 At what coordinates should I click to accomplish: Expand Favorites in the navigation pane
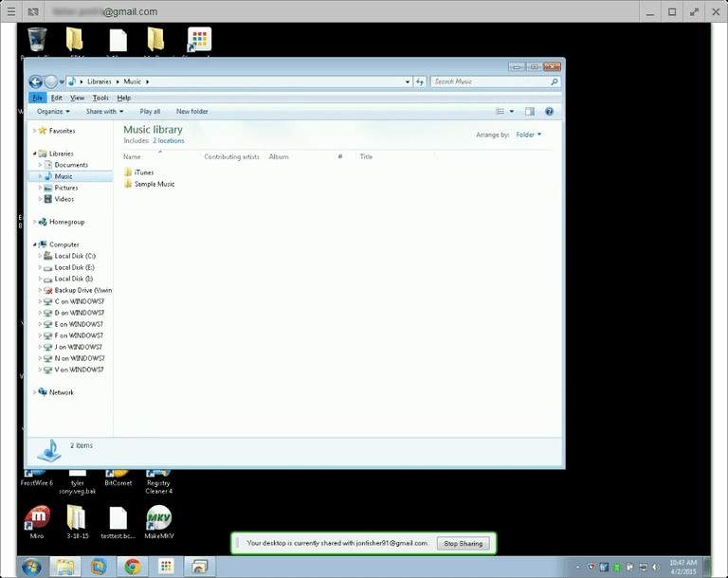(x=34, y=131)
